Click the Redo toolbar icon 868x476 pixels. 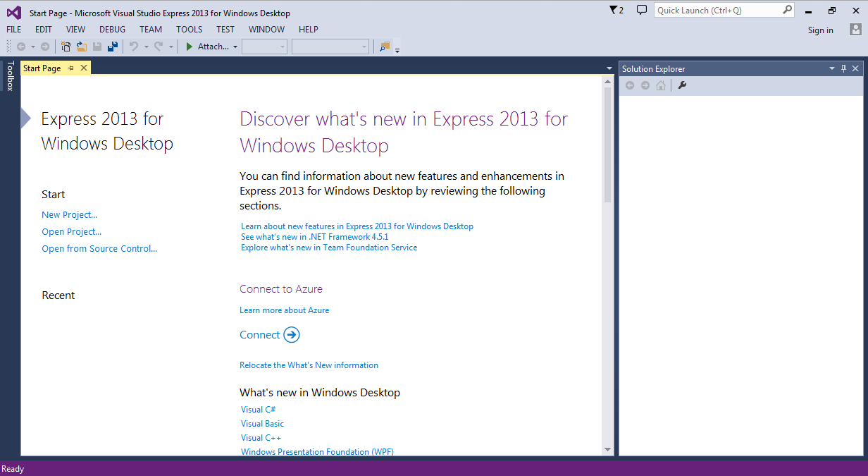[159, 47]
